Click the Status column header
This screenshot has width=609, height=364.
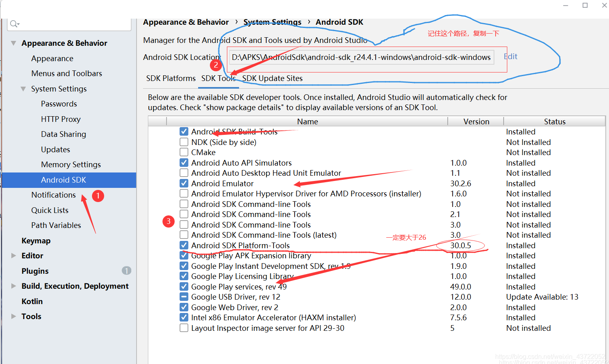pyautogui.click(x=555, y=121)
